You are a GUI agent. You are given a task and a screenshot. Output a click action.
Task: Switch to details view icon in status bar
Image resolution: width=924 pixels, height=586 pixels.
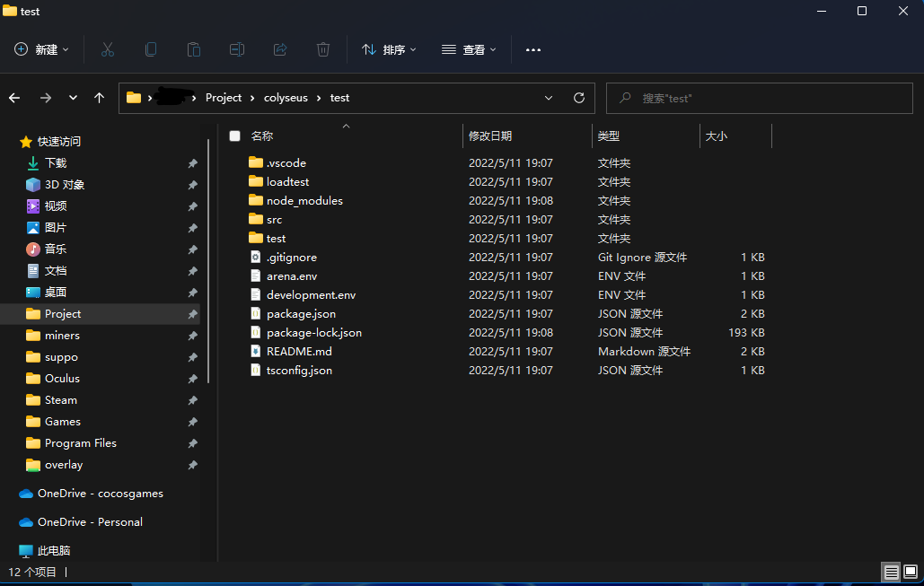point(891,572)
